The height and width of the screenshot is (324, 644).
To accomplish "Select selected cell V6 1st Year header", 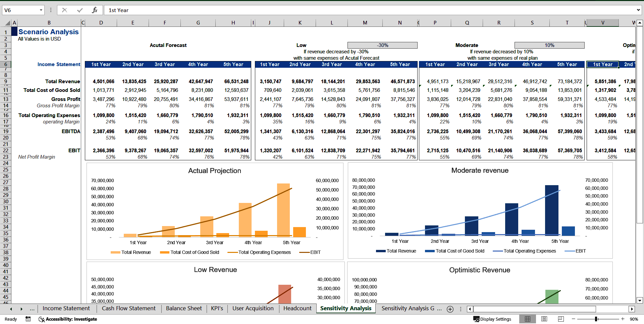I will [603, 64].
